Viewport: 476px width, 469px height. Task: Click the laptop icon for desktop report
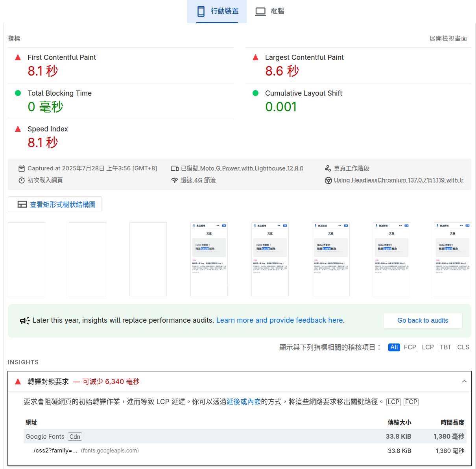[260, 11]
